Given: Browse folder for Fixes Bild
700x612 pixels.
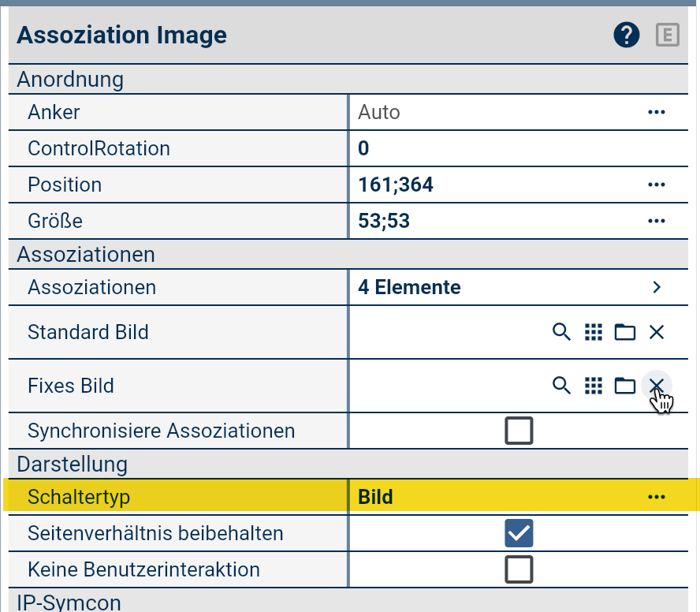Looking at the screenshot, I should pos(625,386).
